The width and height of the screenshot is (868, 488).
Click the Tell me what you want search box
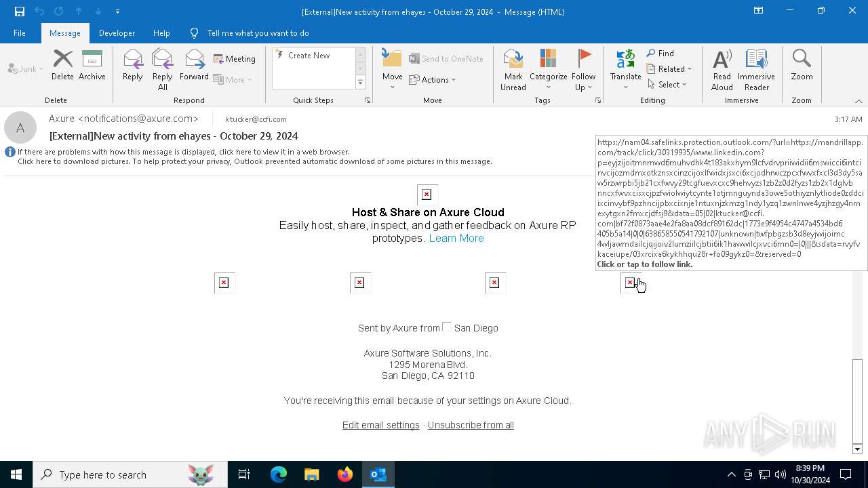pos(258,33)
